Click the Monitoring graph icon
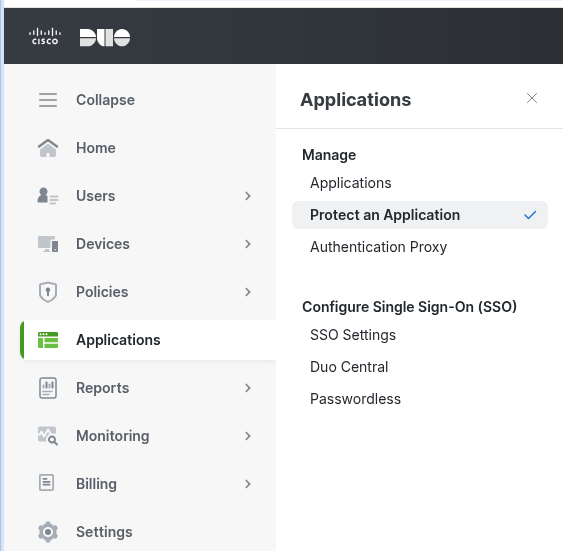Screen dimensions: 563x551 point(48,436)
